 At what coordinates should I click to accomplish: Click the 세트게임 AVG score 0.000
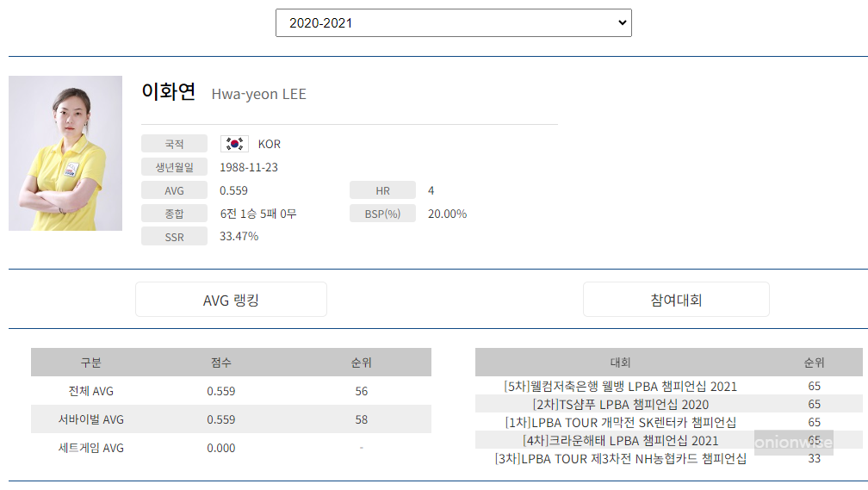click(x=220, y=448)
